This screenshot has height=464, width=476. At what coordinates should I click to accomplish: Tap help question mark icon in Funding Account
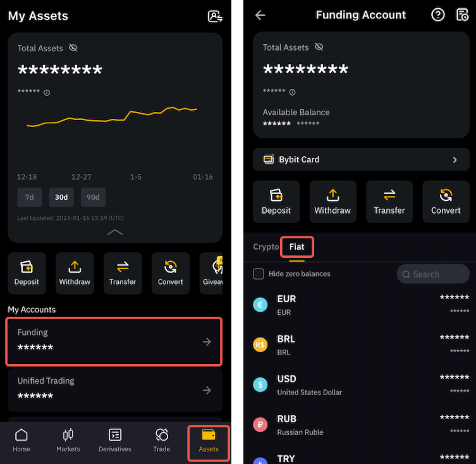coord(437,15)
